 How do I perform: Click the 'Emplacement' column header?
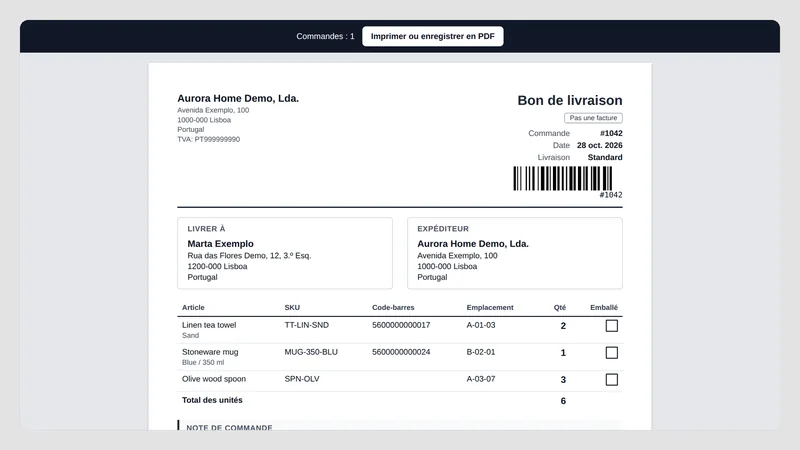(x=490, y=308)
